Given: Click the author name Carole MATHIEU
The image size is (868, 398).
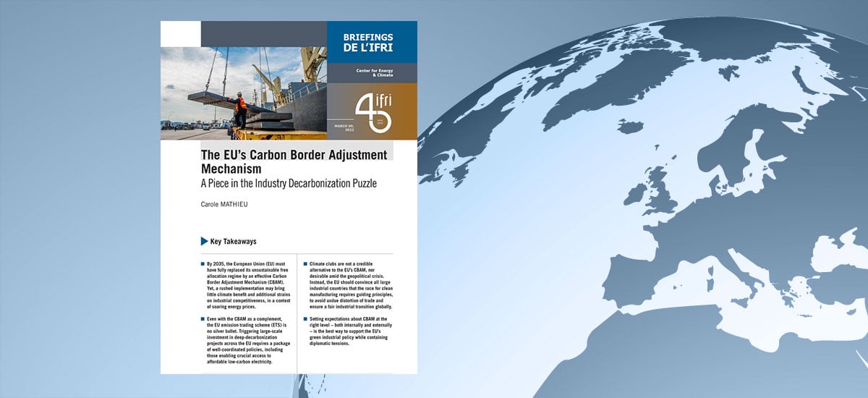Looking at the screenshot, I should click(x=226, y=205).
